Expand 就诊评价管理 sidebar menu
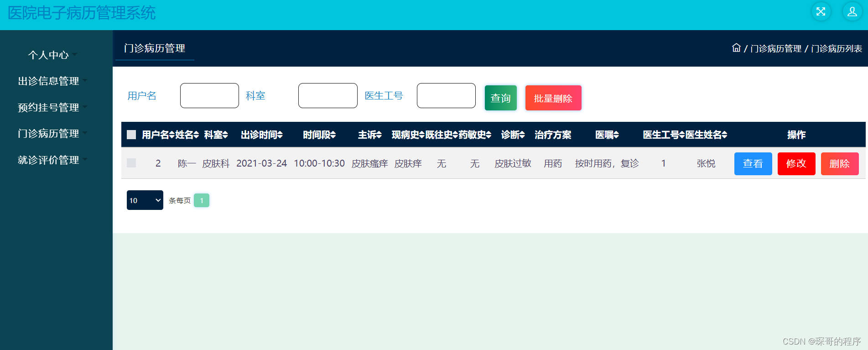The image size is (868, 350). point(52,160)
